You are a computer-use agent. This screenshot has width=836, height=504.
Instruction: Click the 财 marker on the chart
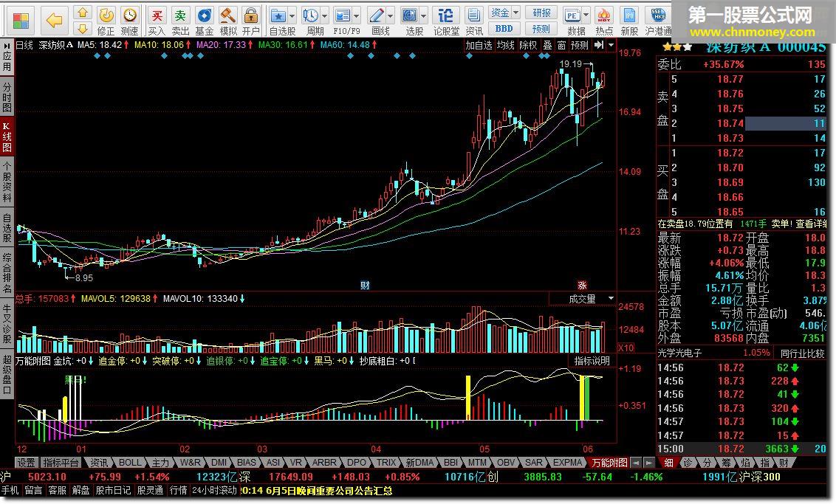365,286
